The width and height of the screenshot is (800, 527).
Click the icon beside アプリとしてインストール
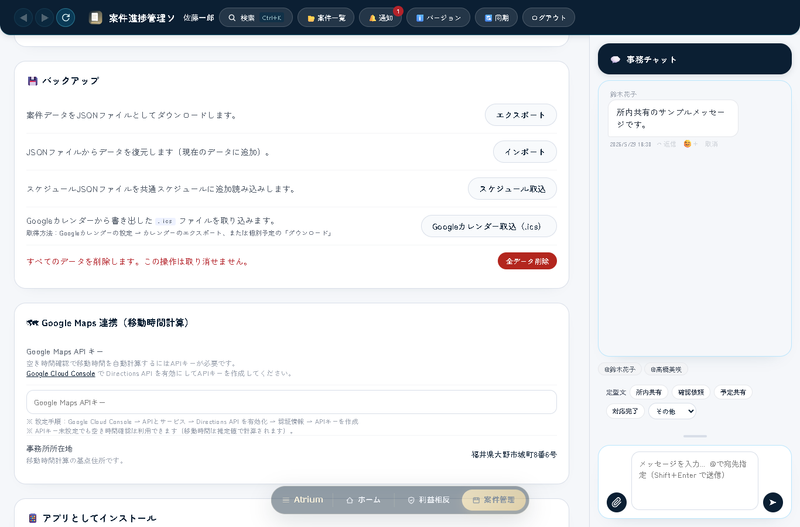pos(33,518)
